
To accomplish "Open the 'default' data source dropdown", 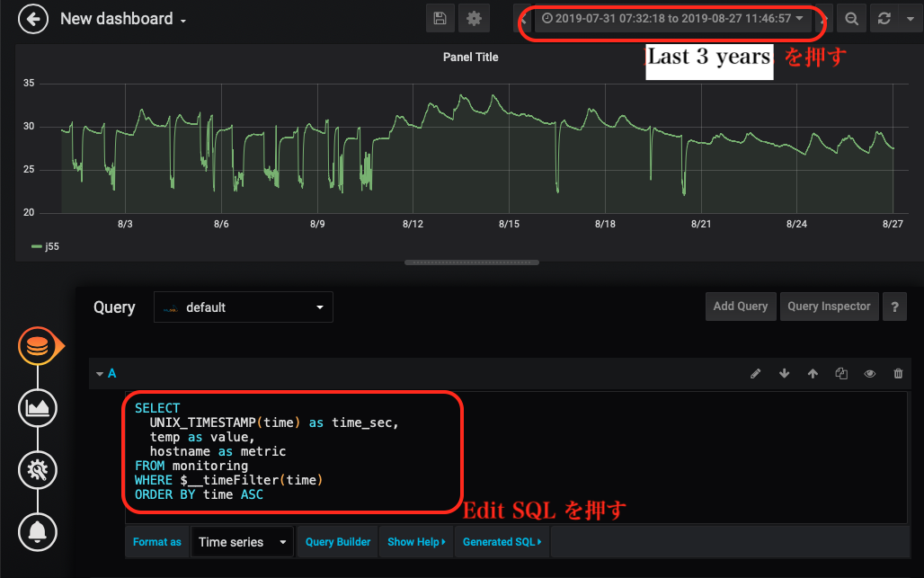I will [244, 307].
